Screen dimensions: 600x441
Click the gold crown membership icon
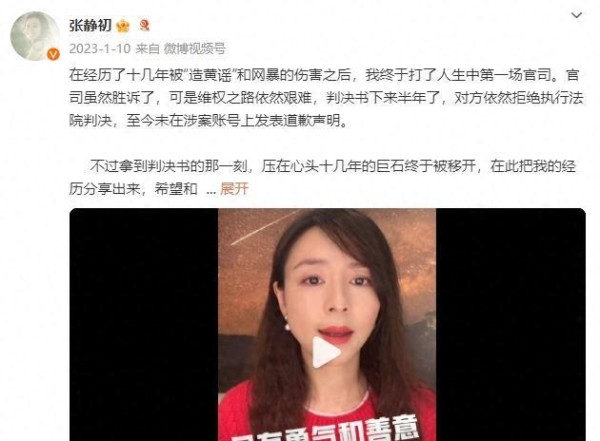click(123, 26)
